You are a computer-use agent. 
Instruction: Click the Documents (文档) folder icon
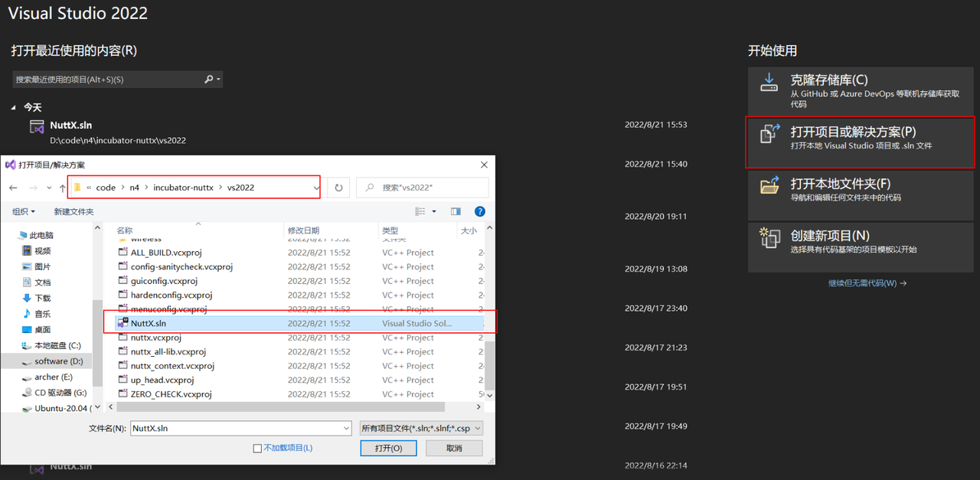(x=27, y=282)
